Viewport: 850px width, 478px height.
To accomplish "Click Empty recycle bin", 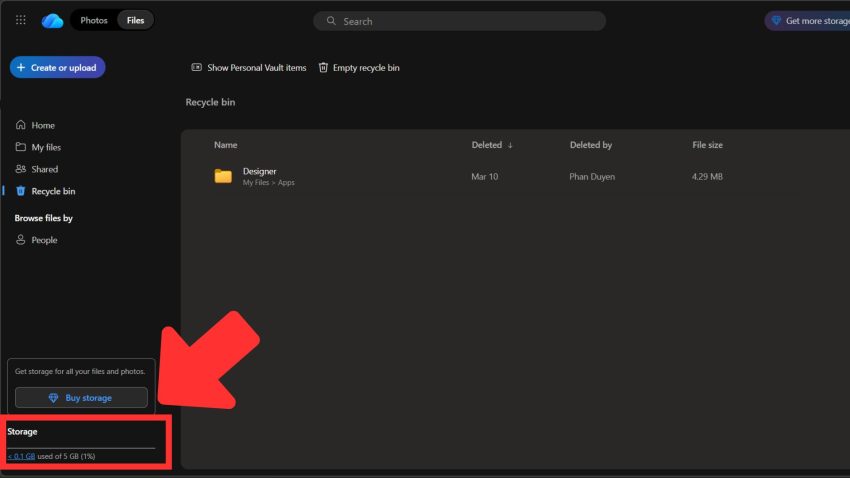I will point(359,68).
